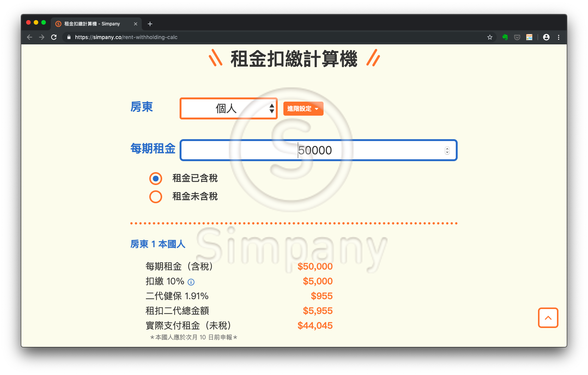Open the browser three-dot menu

coord(558,37)
